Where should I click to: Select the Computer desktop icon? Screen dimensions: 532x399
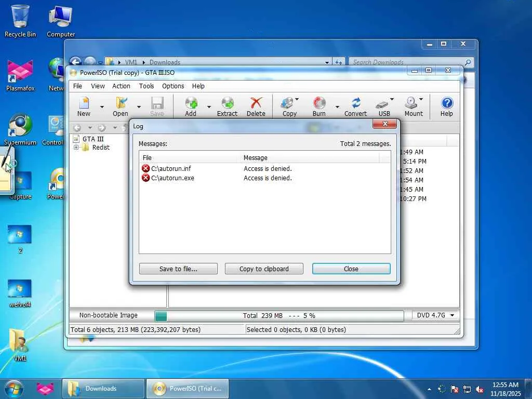pyautogui.click(x=61, y=20)
